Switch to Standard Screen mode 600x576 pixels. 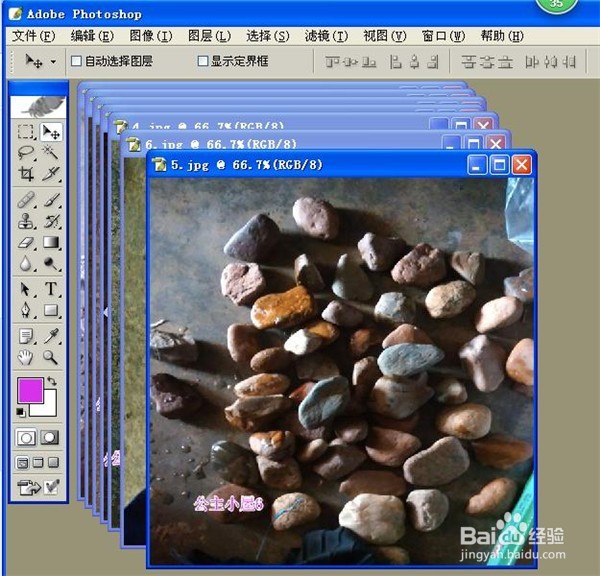coord(22,463)
